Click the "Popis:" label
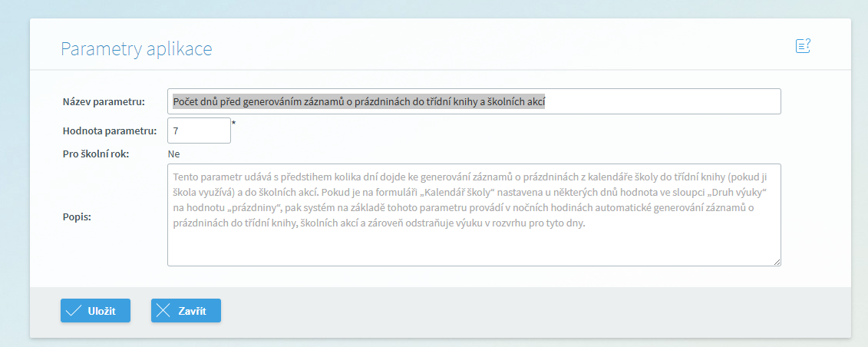This screenshot has height=347, width=868. [77, 216]
